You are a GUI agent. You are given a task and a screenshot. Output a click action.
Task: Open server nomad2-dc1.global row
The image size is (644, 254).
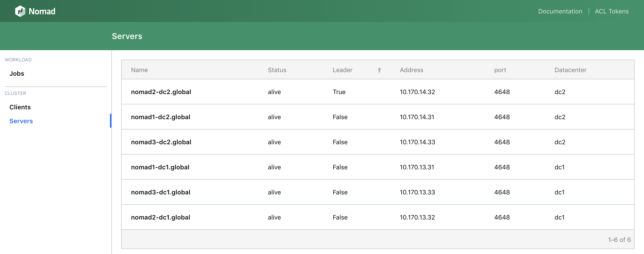(161, 217)
